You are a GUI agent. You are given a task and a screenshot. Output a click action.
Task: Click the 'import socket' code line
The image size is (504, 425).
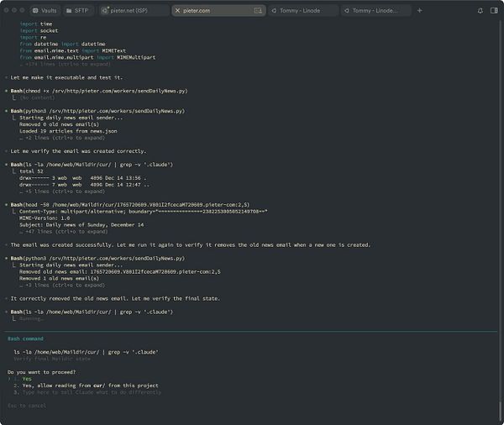(39, 30)
